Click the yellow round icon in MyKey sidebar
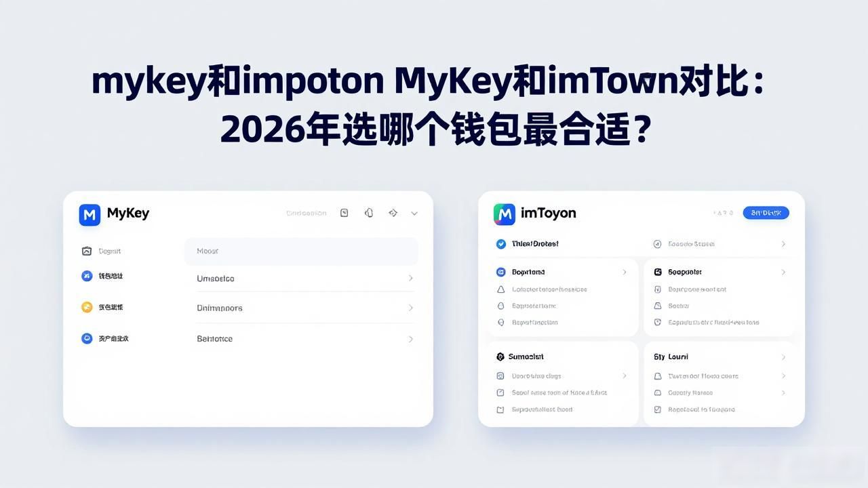 coord(86,307)
